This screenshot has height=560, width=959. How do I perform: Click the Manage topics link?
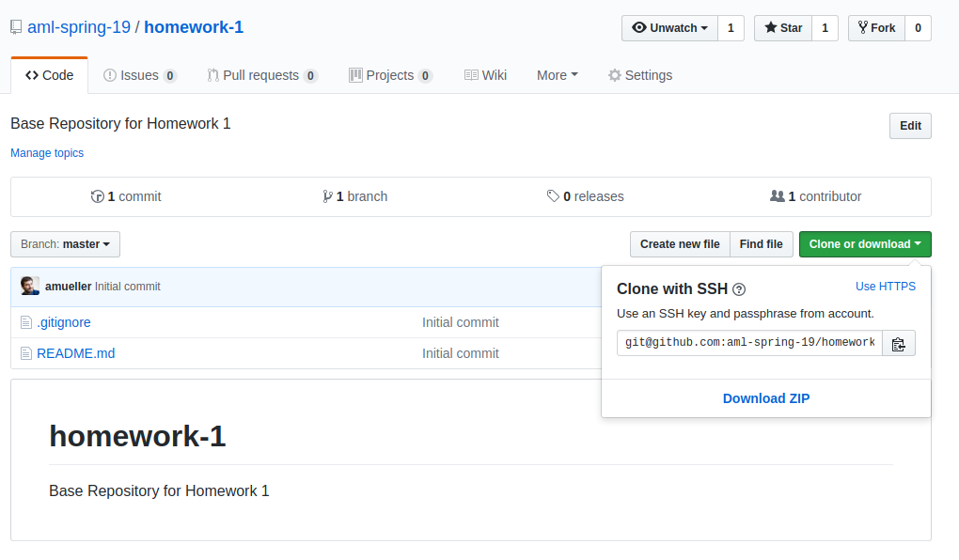click(x=47, y=153)
